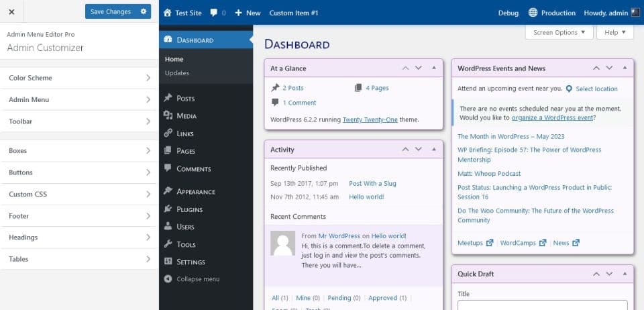Open the comments bubble in the toolbar
This screenshot has height=310, width=644.
click(x=213, y=13)
